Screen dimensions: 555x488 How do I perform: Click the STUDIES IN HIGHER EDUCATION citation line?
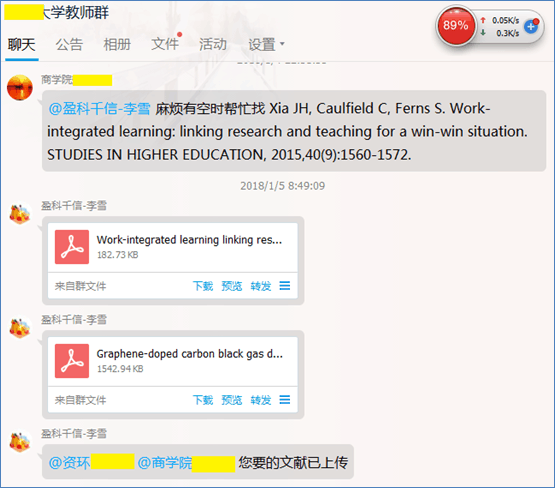click(x=229, y=155)
